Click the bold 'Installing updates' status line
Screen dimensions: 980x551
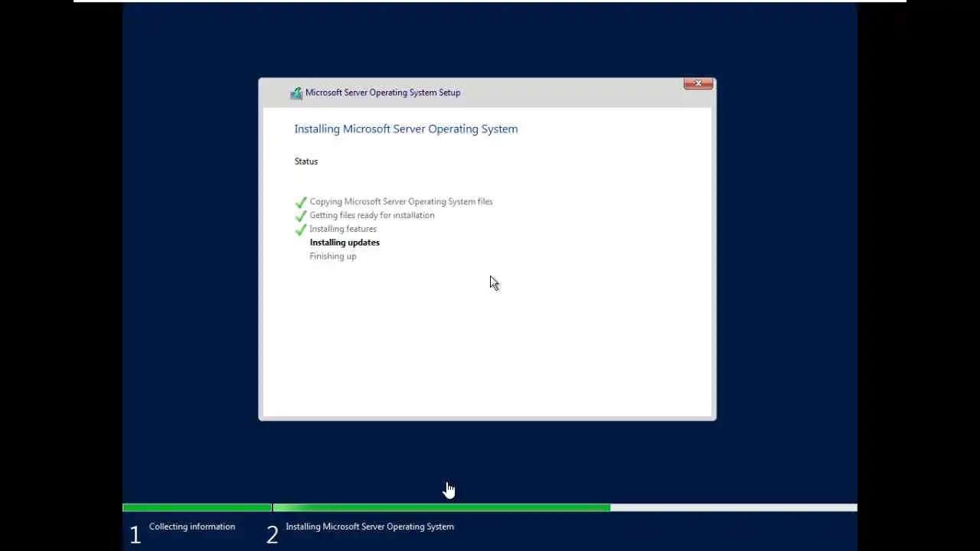pos(345,243)
